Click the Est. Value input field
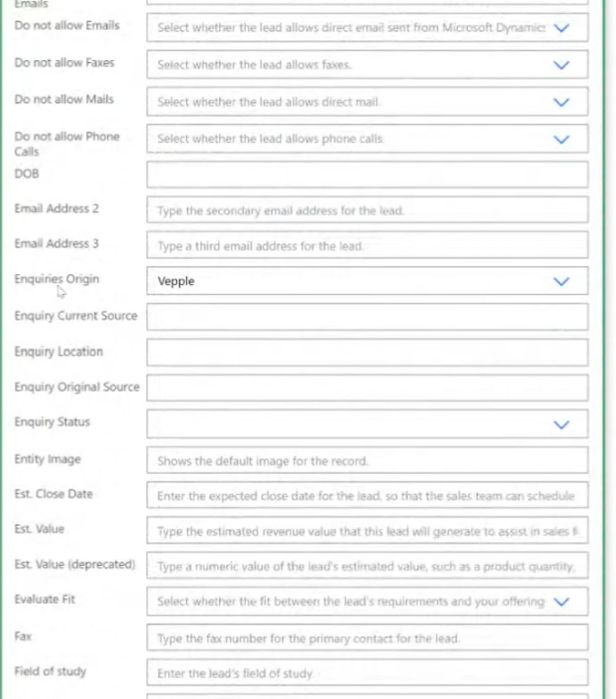Image resolution: width=616 pixels, height=699 pixels. tap(367, 530)
